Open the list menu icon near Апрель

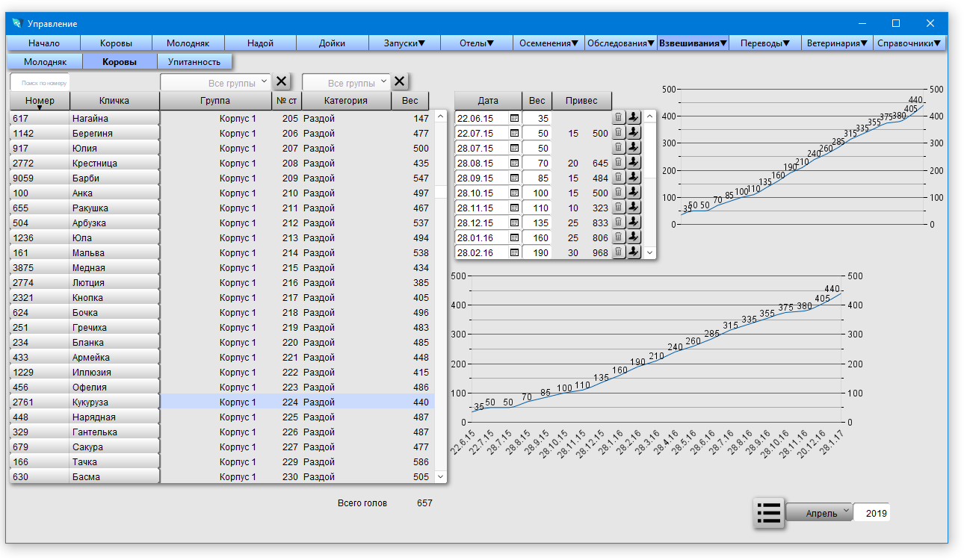tap(768, 513)
